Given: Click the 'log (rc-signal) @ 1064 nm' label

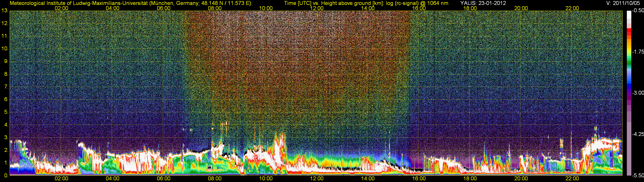Looking at the screenshot, I should click(x=417, y=3).
